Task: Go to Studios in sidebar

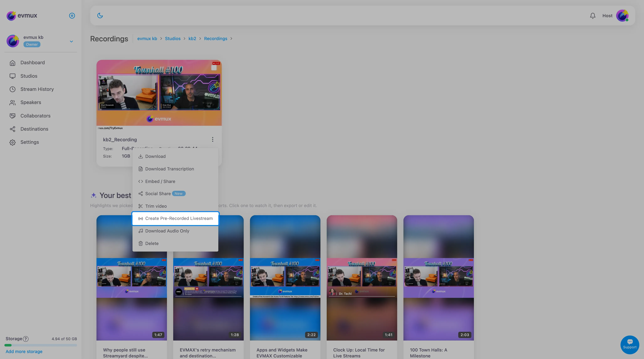Action: (29, 76)
